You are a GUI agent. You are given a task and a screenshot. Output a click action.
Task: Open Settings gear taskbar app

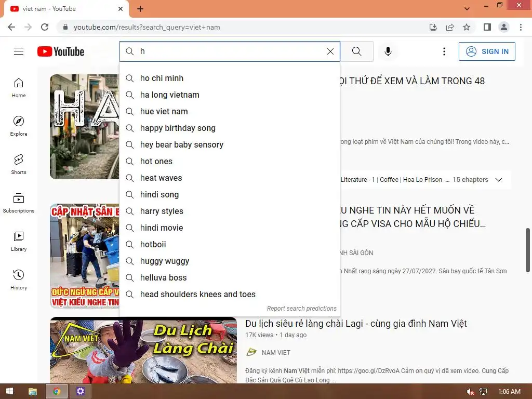click(81, 392)
